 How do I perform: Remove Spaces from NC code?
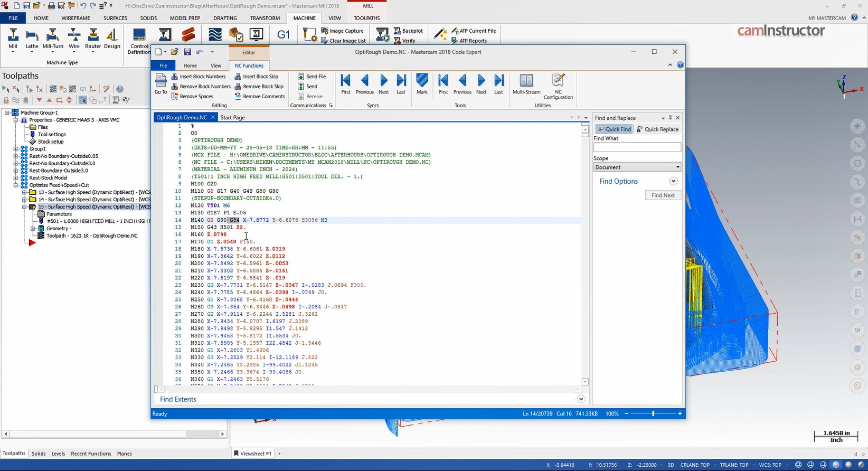pos(192,97)
